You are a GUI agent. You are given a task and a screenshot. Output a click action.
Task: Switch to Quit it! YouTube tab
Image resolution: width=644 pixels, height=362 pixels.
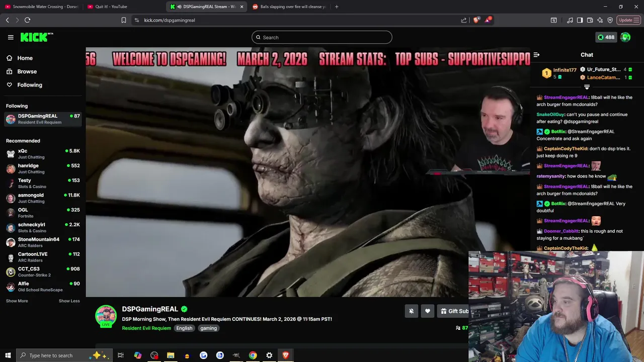tap(124, 7)
